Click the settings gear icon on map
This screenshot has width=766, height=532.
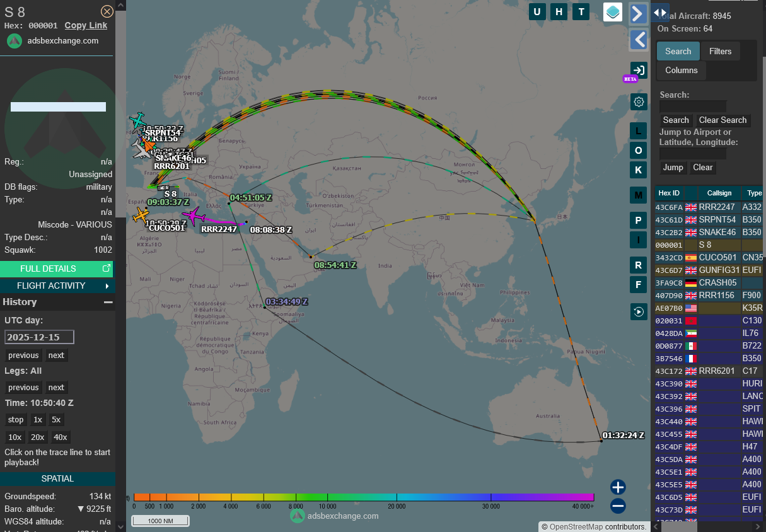click(x=639, y=101)
